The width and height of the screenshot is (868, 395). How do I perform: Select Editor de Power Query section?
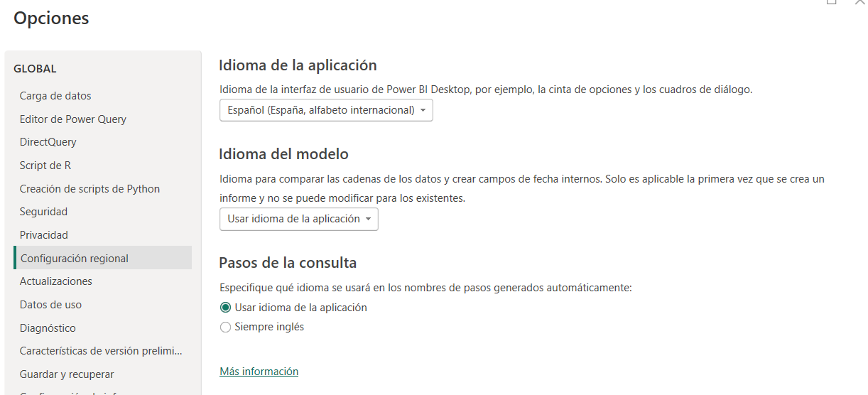[x=72, y=119]
